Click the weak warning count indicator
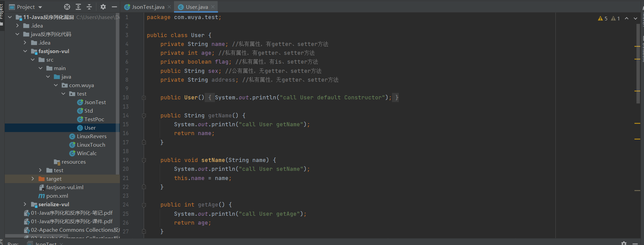 615,18
